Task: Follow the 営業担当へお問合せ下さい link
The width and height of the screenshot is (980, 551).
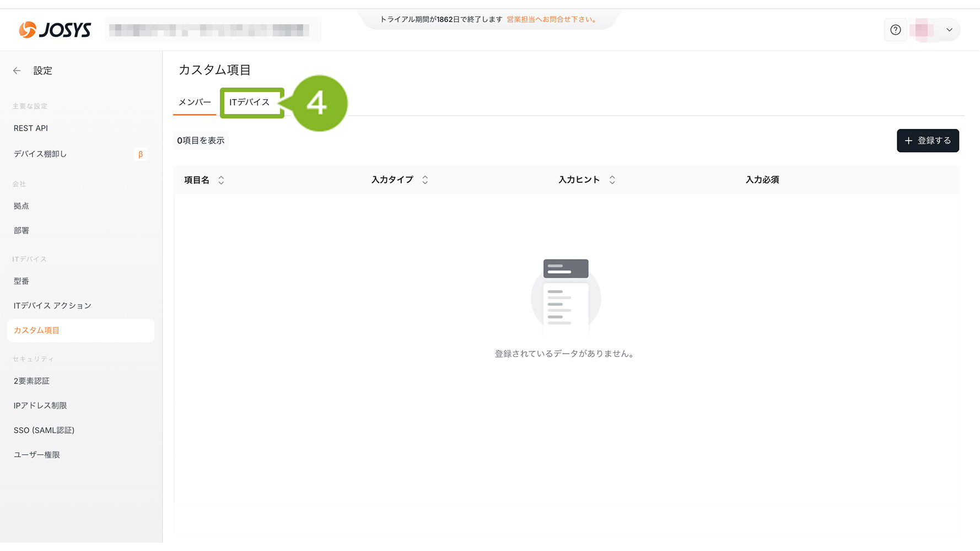Action: (x=551, y=19)
